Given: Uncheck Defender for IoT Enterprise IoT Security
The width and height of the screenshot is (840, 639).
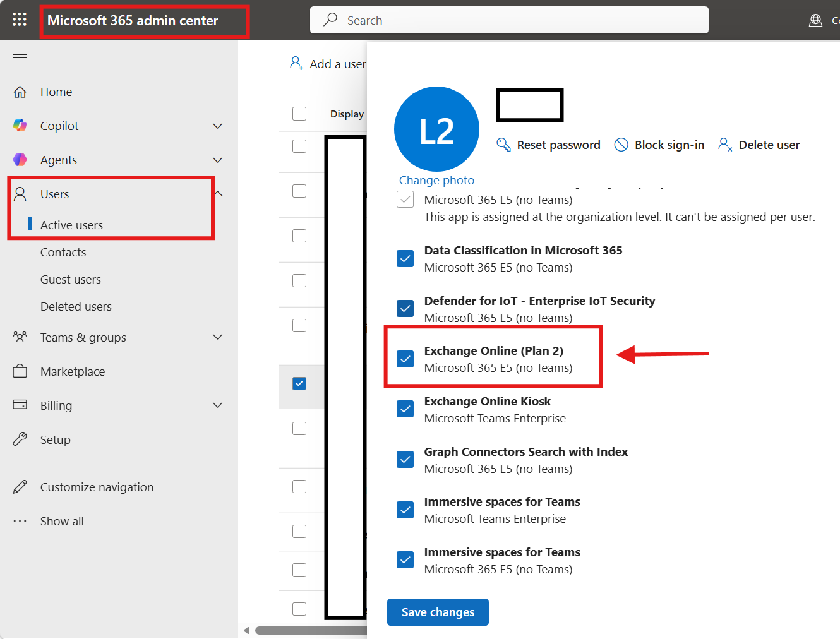Looking at the screenshot, I should click(405, 309).
